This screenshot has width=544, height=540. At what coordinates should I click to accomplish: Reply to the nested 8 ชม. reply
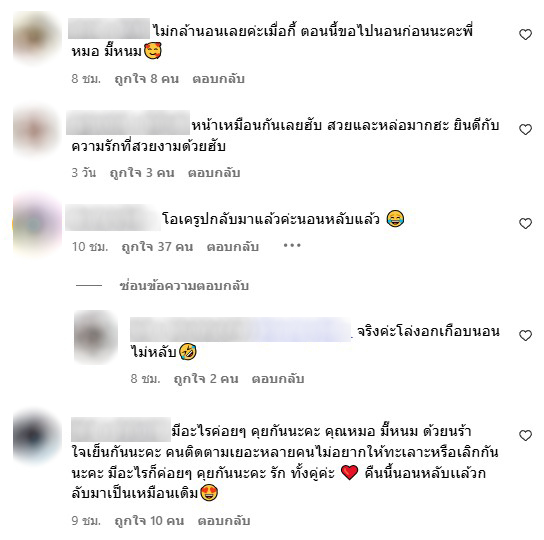[x=278, y=379]
